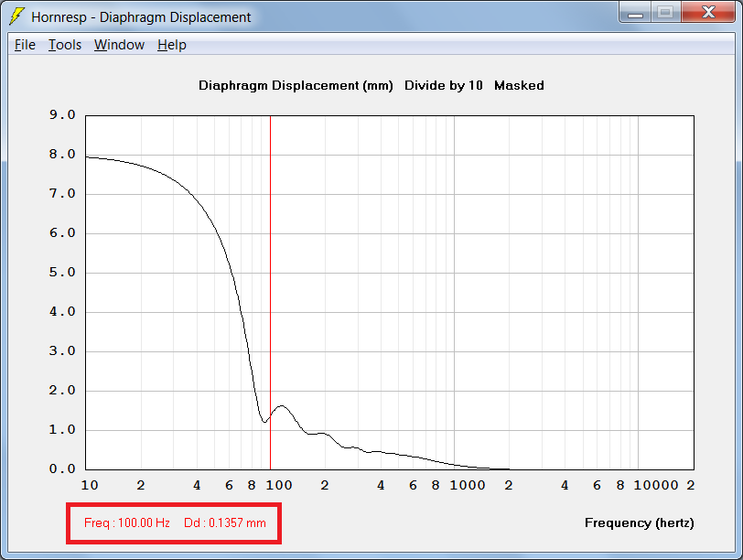Click the 9.0 y-axis label
This screenshot has width=743, height=560.
coord(62,115)
